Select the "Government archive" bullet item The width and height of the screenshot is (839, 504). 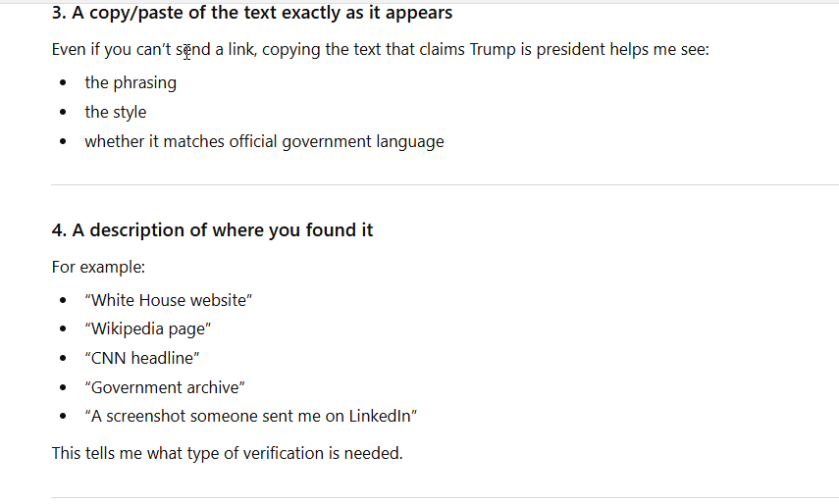click(x=165, y=387)
